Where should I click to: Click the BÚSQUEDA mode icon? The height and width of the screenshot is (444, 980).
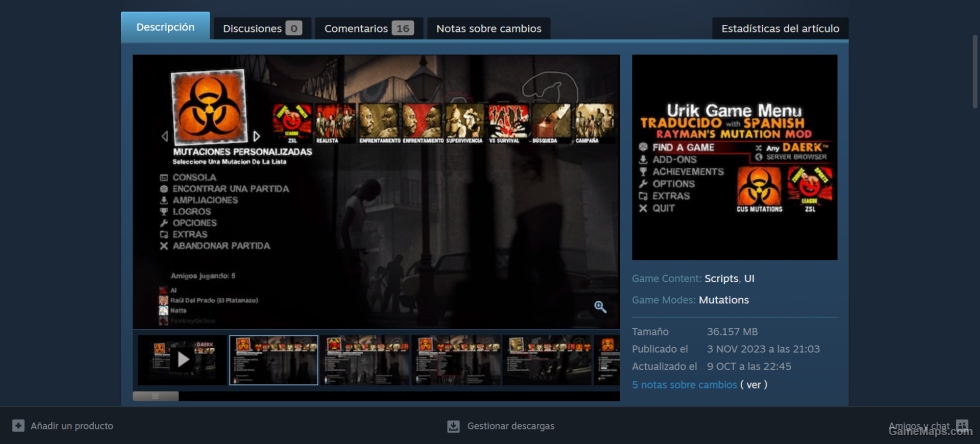551,123
